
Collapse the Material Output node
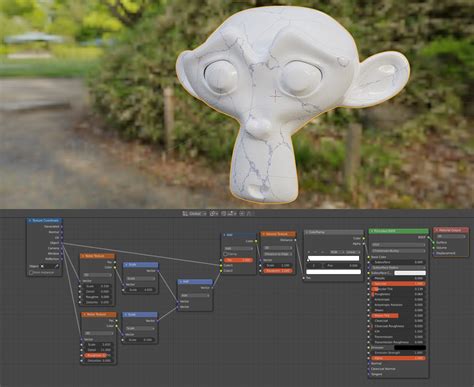click(437, 230)
